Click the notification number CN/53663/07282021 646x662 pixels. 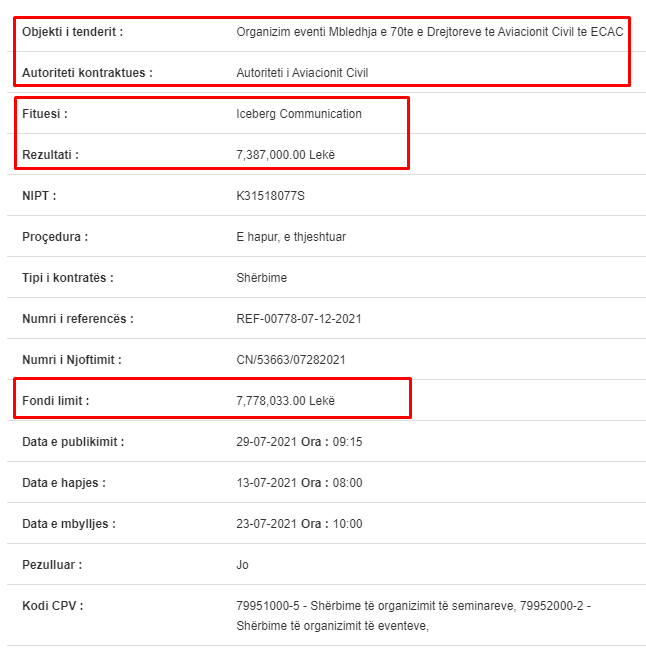pos(290,360)
